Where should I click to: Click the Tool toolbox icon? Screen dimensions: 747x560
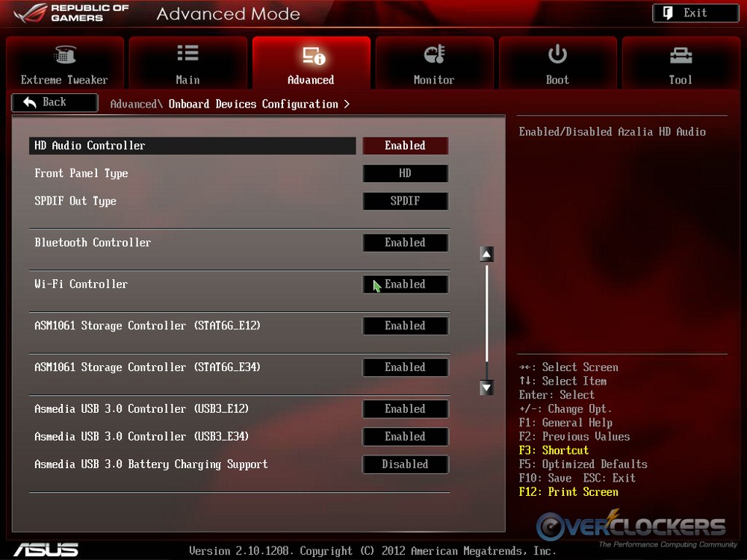681,55
